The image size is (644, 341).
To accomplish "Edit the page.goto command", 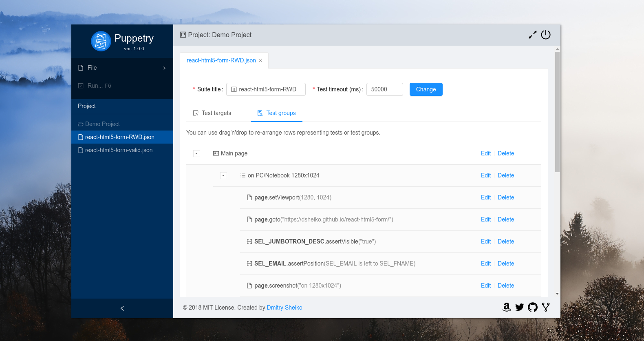I will tap(486, 219).
